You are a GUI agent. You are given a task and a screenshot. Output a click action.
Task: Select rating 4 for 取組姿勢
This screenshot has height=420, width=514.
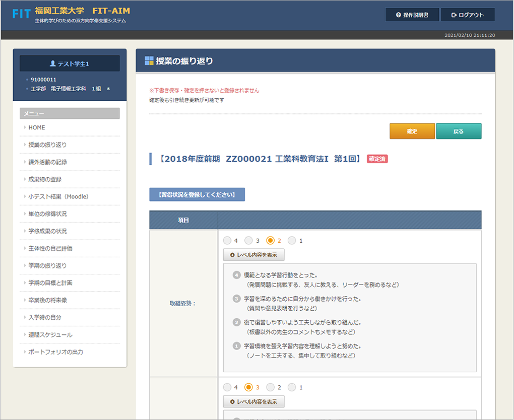pos(227,241)
